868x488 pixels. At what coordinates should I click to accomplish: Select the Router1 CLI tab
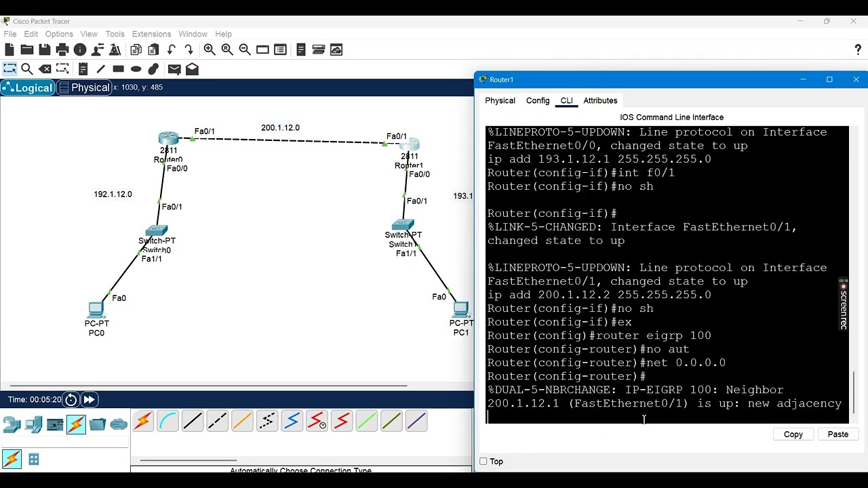(566, 100)
